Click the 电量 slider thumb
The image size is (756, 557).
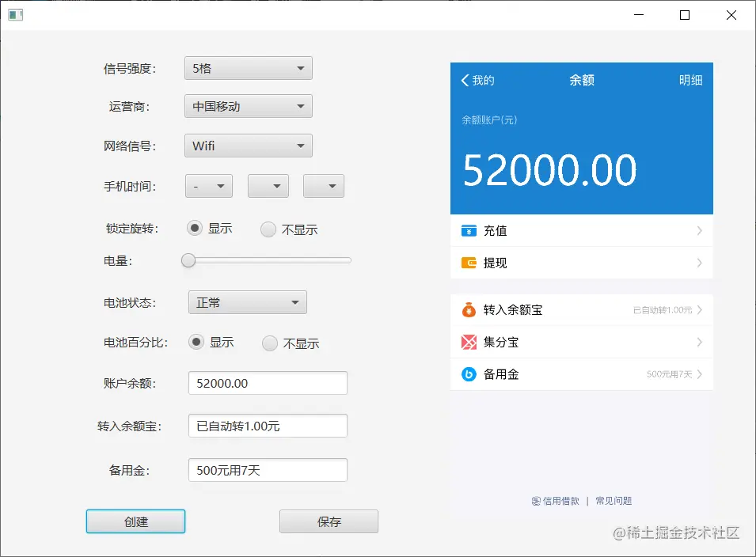coord(188,260)
